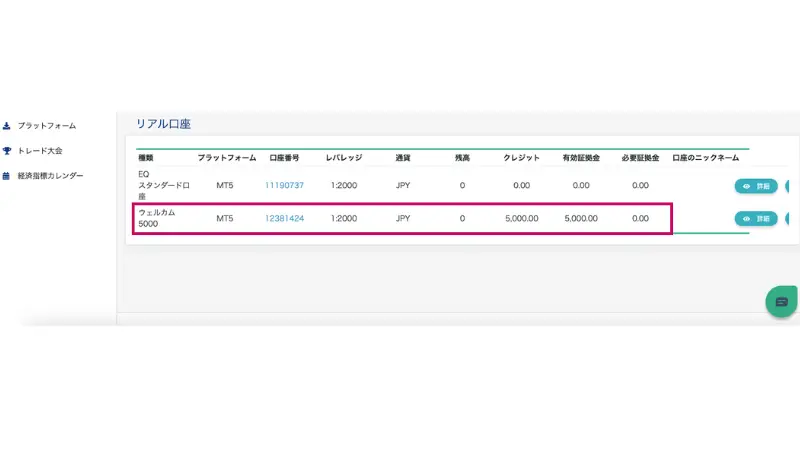Click the プラットフォーム column header in table
Viewport: 800px width, 450px height.
(x=227, y=158)
